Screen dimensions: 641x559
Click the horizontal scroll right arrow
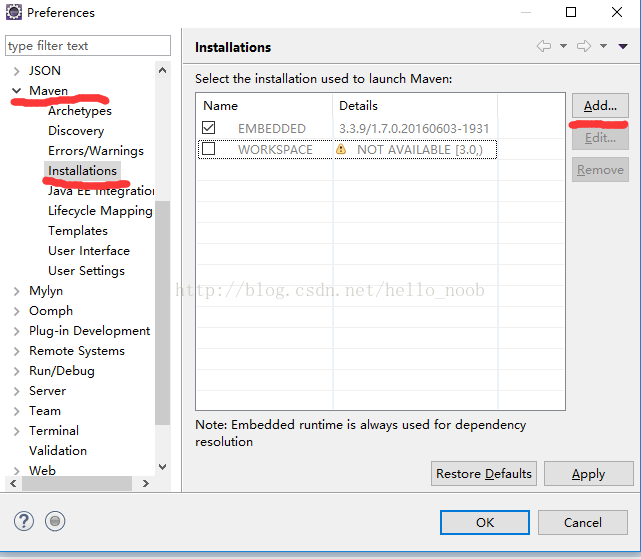146,483
